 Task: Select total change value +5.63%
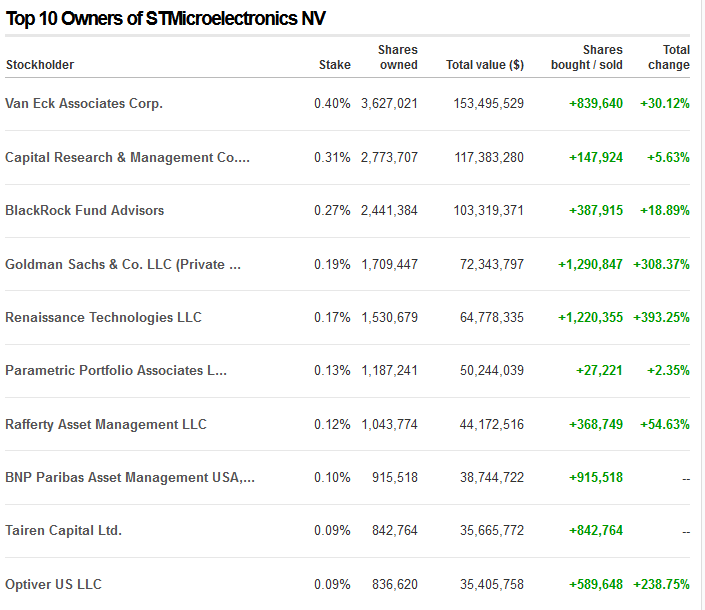[x=669, y=157]
